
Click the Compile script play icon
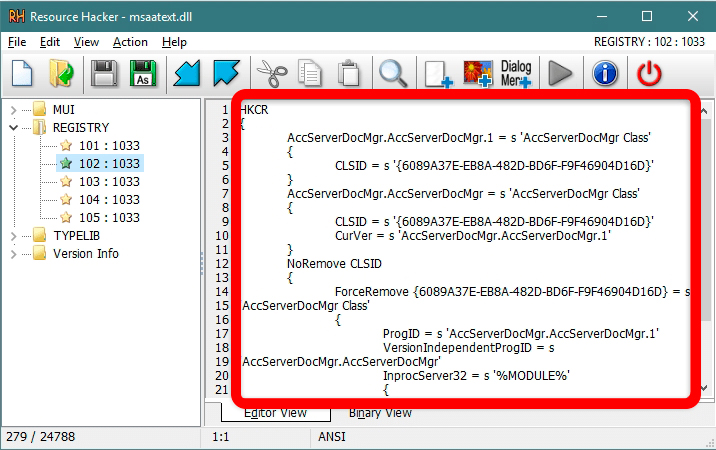[x=560, y=73]
